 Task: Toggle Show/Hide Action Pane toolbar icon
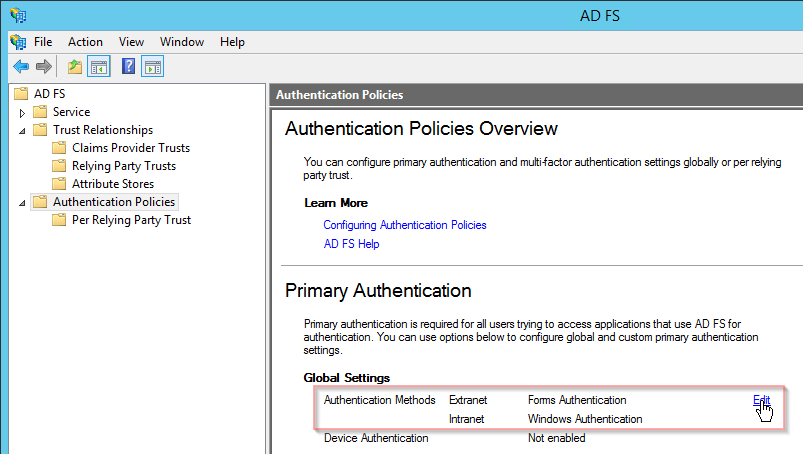(153, 67)
